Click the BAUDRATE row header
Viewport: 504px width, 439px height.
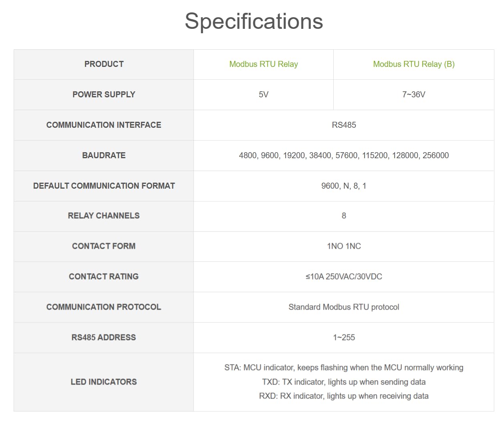104,155
